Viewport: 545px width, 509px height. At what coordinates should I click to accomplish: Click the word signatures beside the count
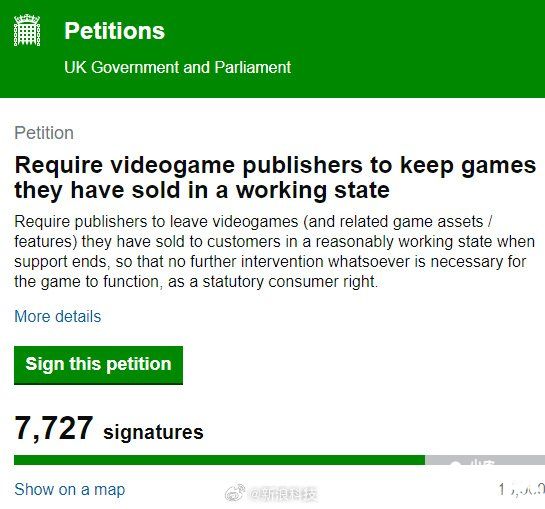153,432
